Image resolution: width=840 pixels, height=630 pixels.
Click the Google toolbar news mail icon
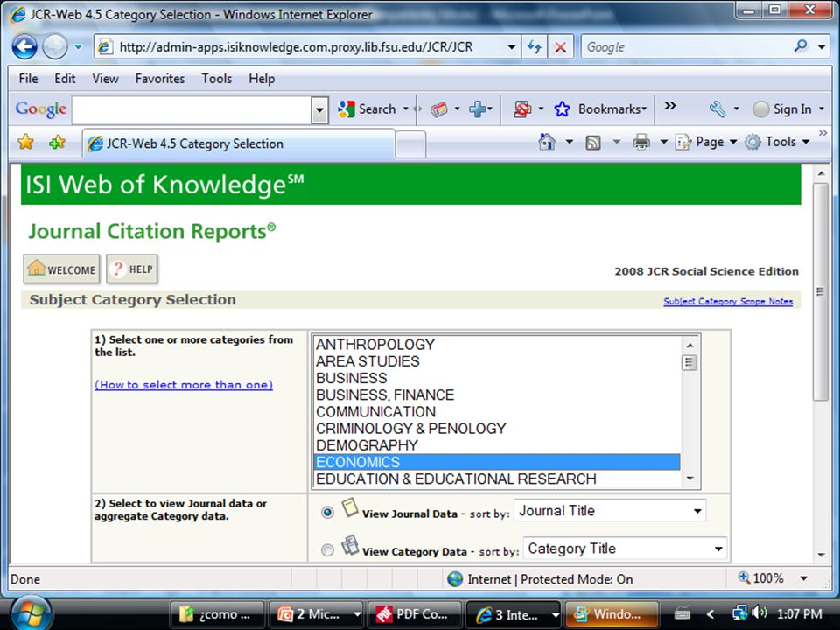coord(438,108)
